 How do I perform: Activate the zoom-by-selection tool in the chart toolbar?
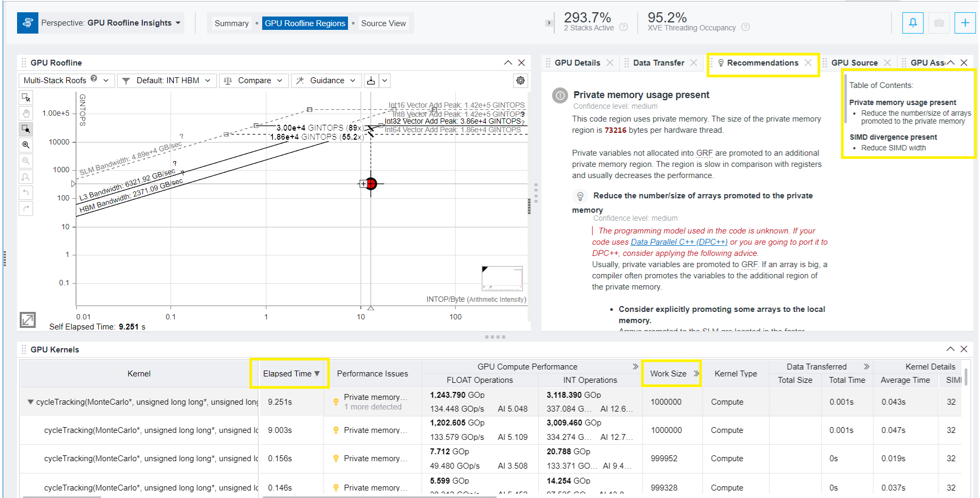[26, 129]
